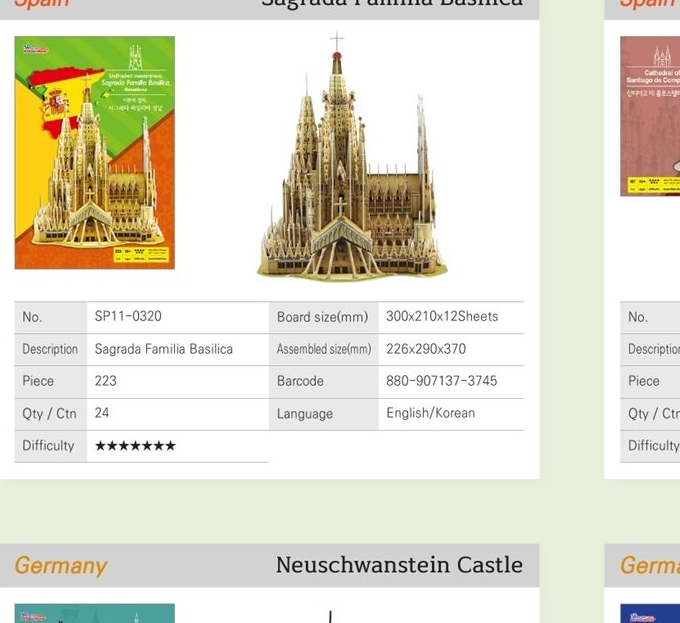Image resolution: width=680 pixels, height=623 pixels.
Task: Click the assembled Sagrada Familia model image
Action: [x=352, y=157]
